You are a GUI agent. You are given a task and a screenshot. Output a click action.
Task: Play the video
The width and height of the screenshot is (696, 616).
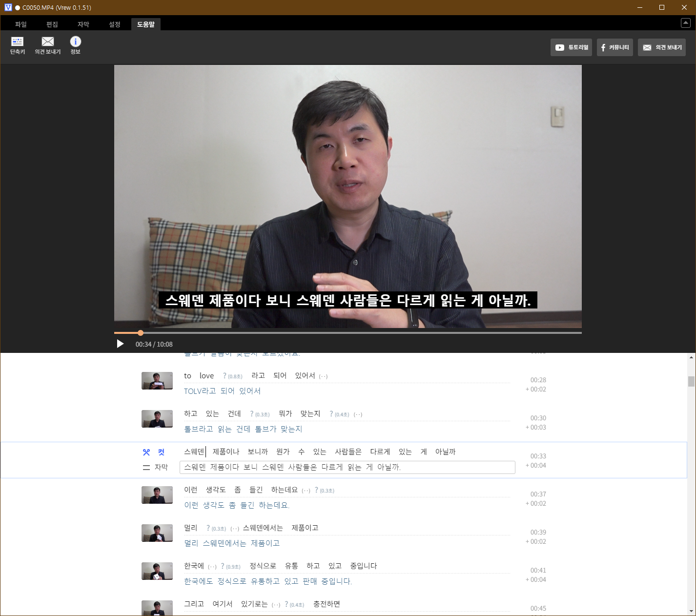tap(120, 344)
